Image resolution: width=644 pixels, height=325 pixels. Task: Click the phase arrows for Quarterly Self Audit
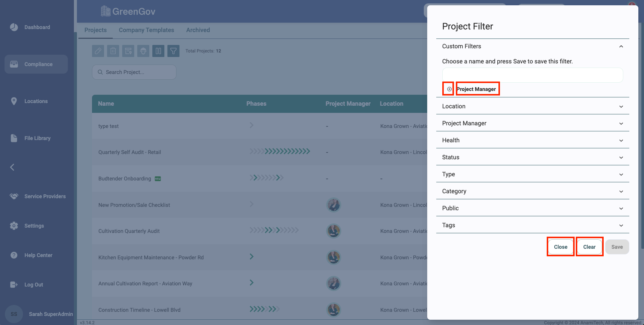[x=280, y=151]
